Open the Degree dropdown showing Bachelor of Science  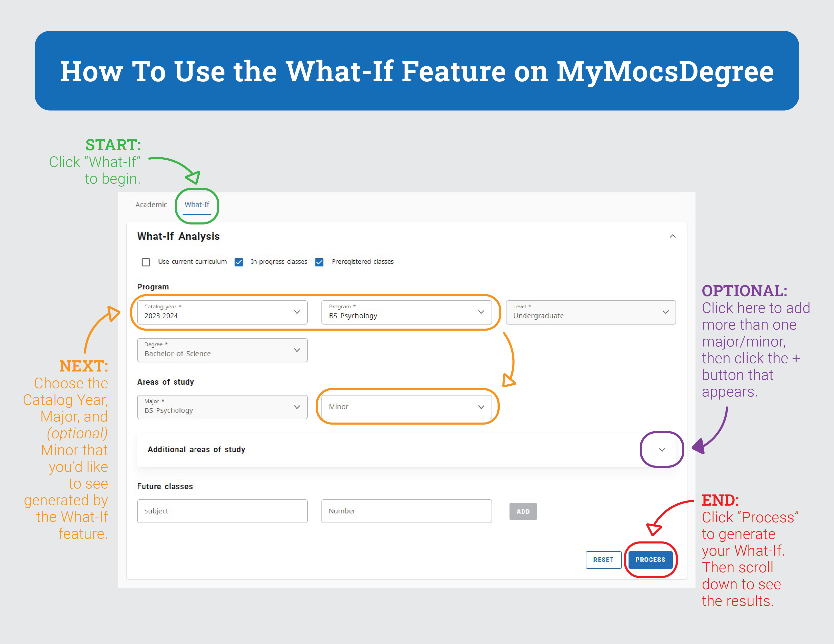click(x=222, y=350)
